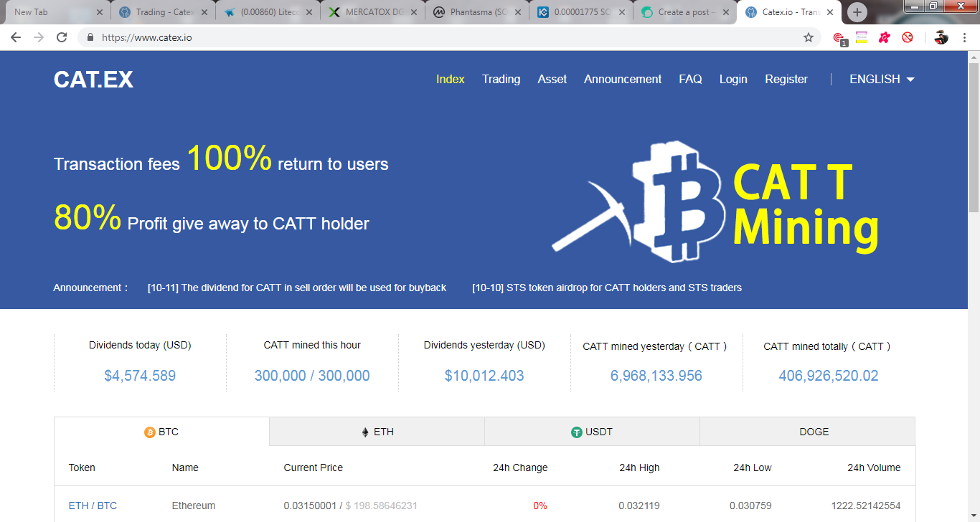Click the CATT mined totally value 406,926,520.02
The width and height of the screenshot is (980, 522).
tap(829, 376)
